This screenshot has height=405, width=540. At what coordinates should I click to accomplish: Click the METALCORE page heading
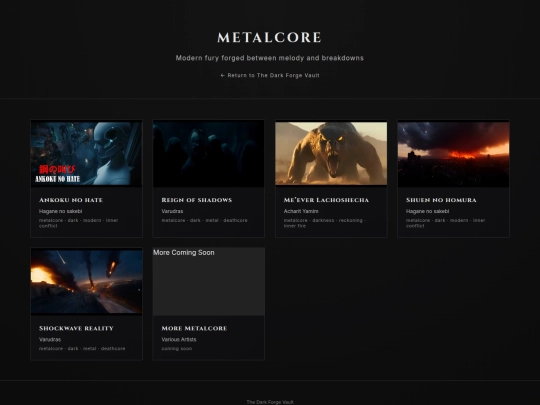pos(270,38)
